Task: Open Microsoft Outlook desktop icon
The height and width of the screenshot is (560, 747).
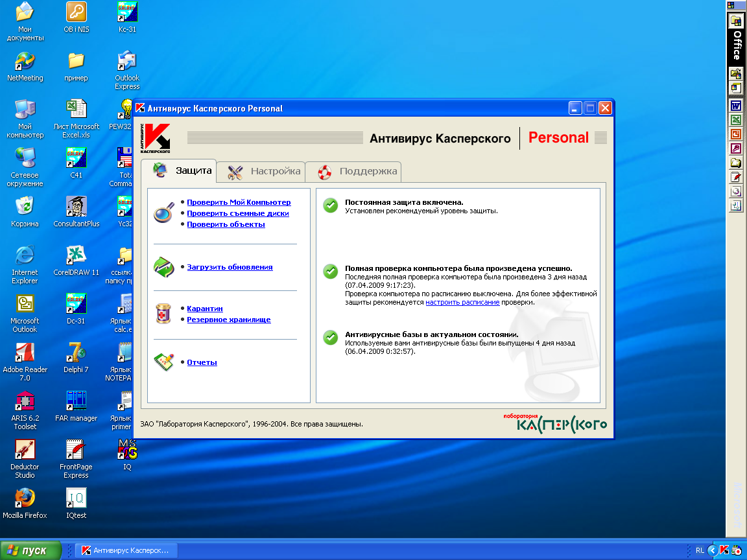Action: pyautogui.click(x=25, y=313)
